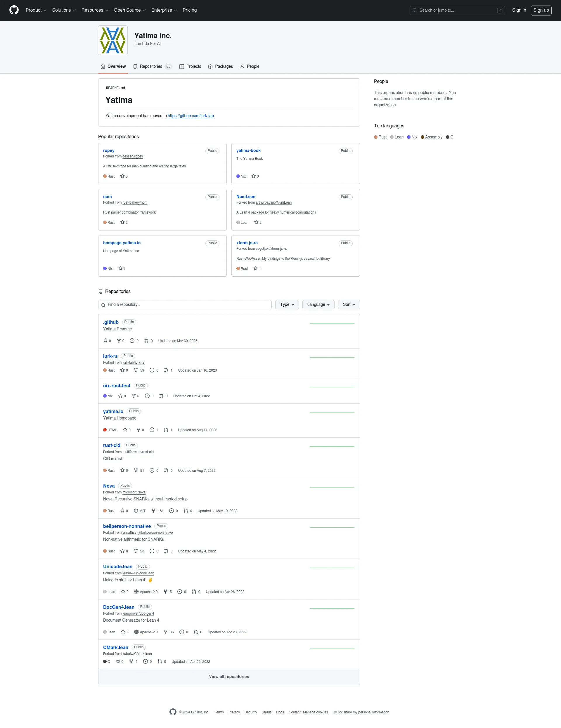Click the GitHub mark icon in the footer

tap(173, 712)
